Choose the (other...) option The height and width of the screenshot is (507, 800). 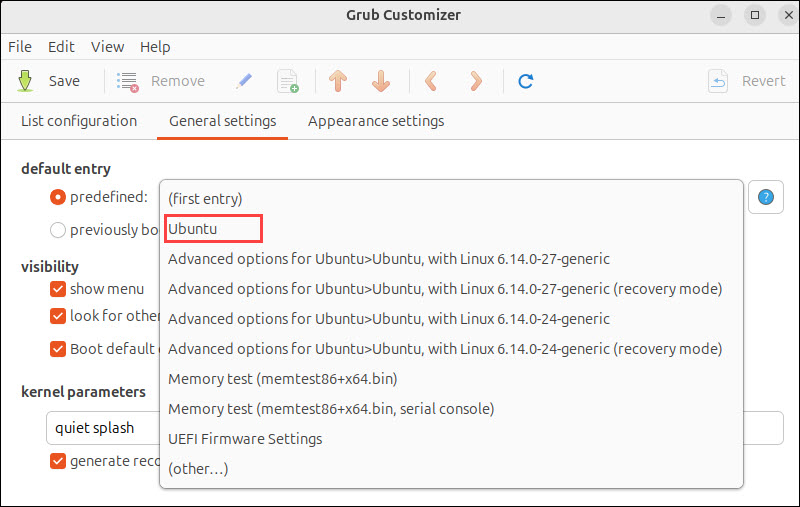point(452,469)
